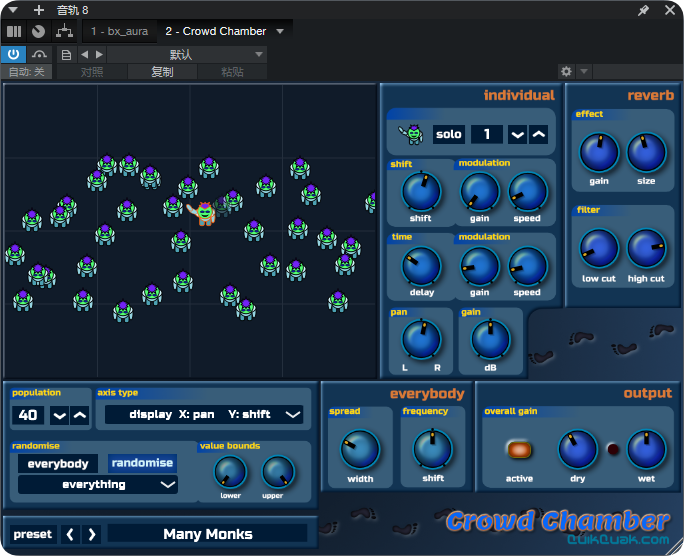Click the 对照 compare button
This screenshot has width=684, height=556.
click(92, 72)
